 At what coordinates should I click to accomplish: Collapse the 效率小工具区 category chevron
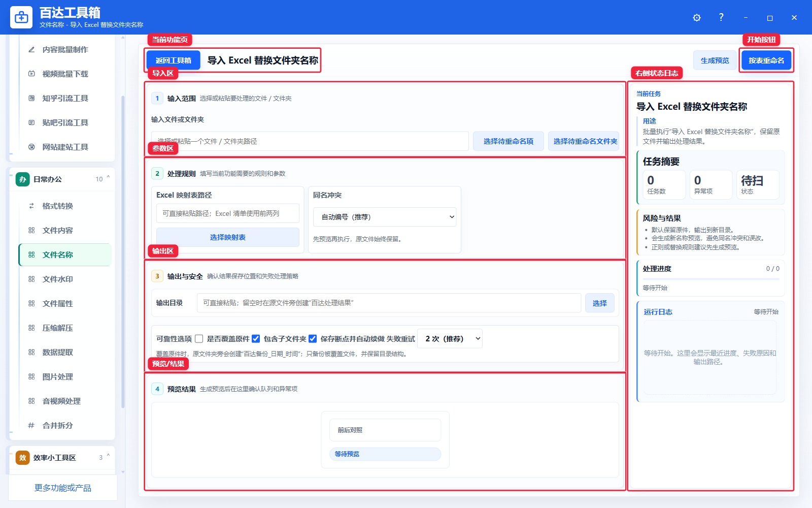[x=108, y=457]
